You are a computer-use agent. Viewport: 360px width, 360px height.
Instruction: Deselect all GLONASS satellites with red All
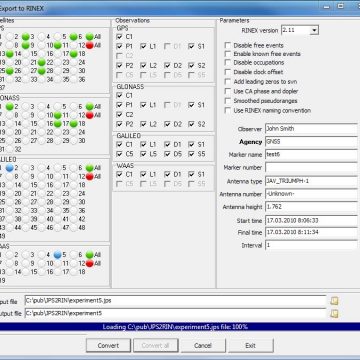coord(90,115)
